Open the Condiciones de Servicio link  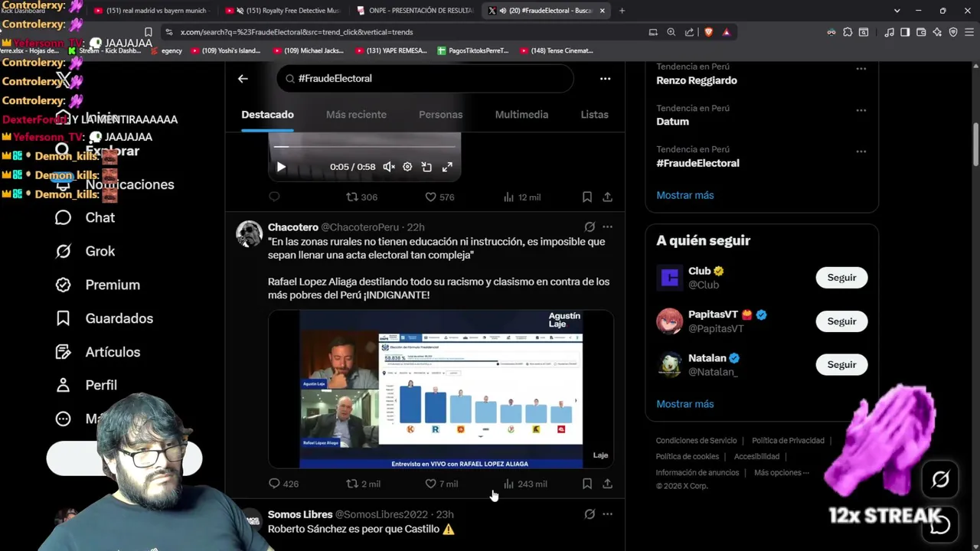pyautogui.click(x=696, y=441)
